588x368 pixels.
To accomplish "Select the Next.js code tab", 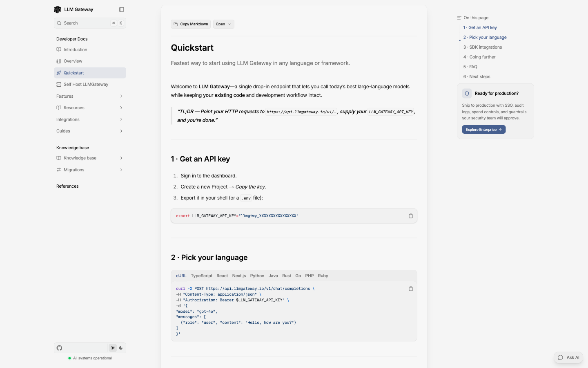I will tap(239, 276).
